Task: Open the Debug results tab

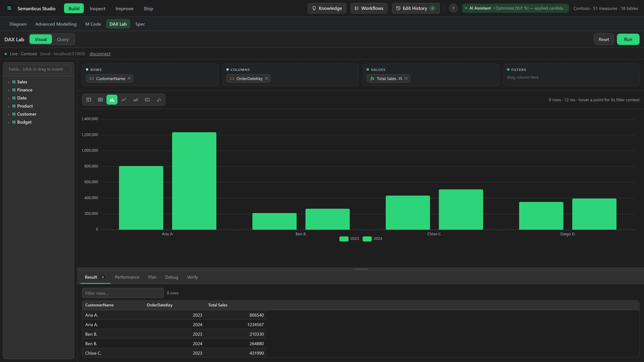Action: coord(172,277)
